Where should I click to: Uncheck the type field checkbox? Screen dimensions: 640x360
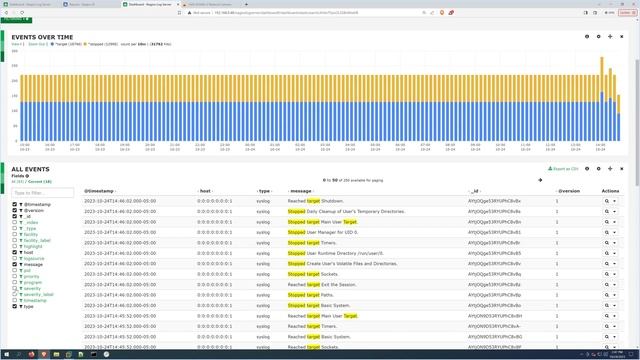point(15,307)
